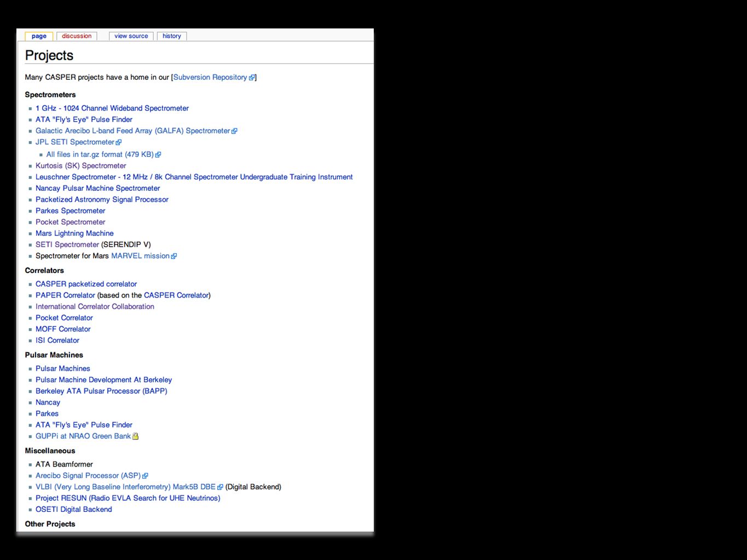Open ATA Fly's Eye Pulse Finder under Spectrometers
Viewport: 747px width, 560px height.
coord(84,119)
